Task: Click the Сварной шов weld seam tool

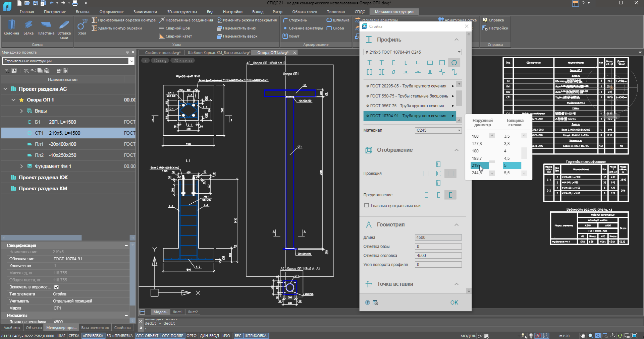Action: pyautogui.click(x=174, y=28)
